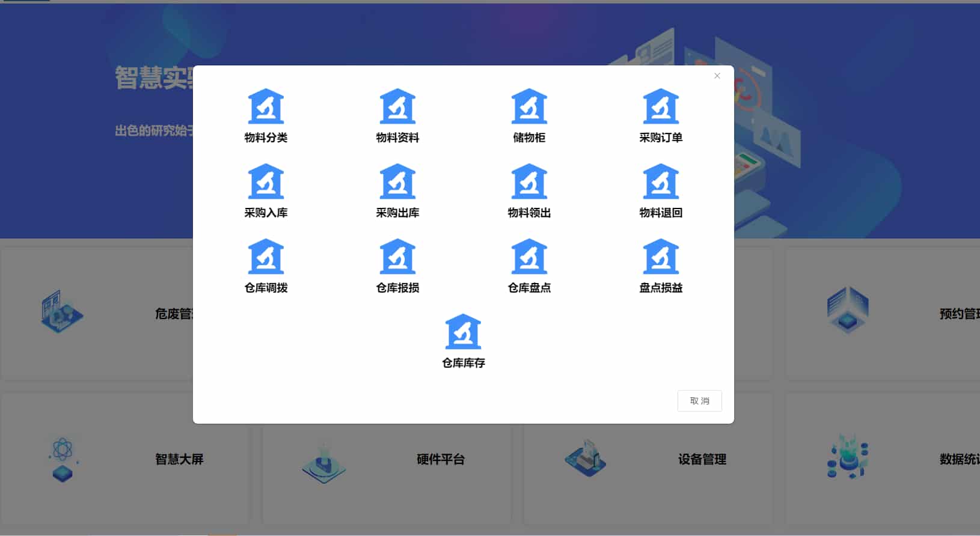This screenshot has width=980, height=536.
Task: Click the 取消 button
Action: (699, 401)
